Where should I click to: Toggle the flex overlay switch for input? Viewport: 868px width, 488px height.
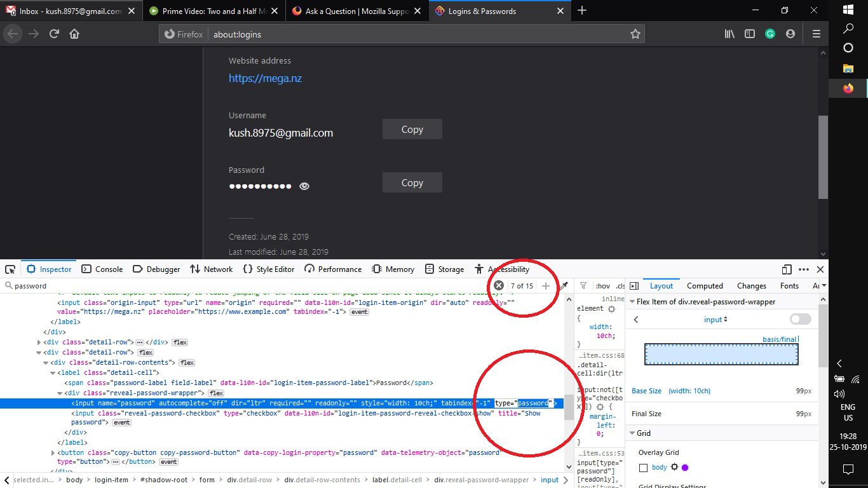click(x=800, y=319)
